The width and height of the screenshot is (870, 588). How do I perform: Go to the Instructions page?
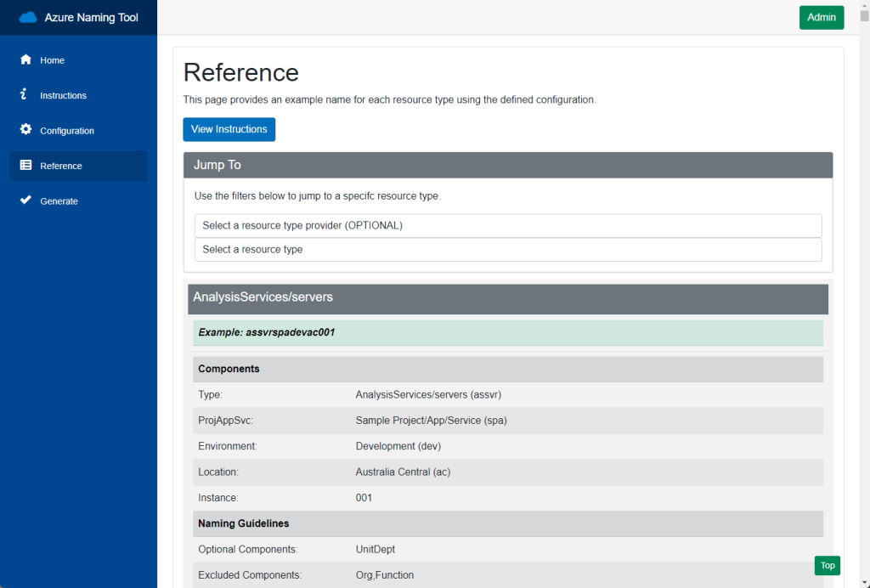[x=79, y=95]
